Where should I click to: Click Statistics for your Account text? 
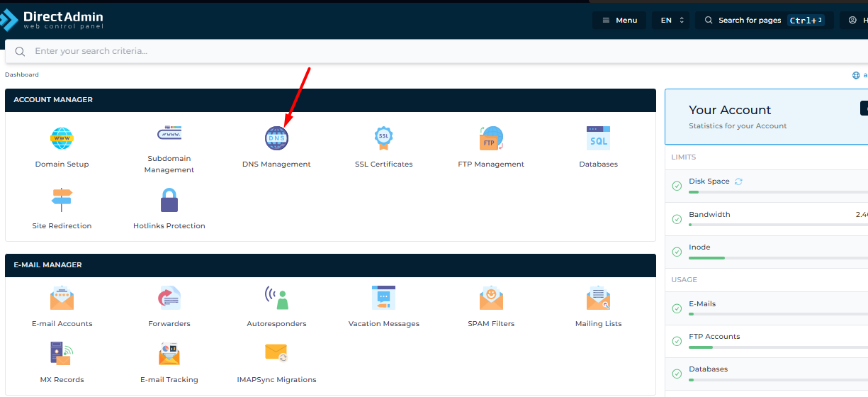(738, 126)
